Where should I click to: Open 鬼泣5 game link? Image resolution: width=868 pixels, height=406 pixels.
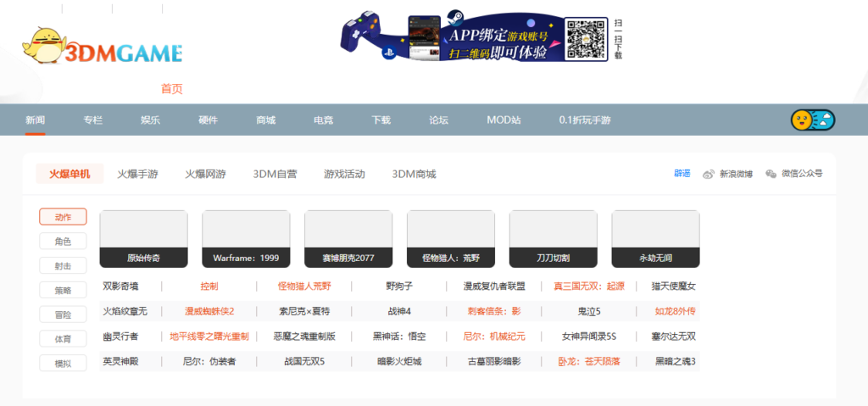point(589,311)
